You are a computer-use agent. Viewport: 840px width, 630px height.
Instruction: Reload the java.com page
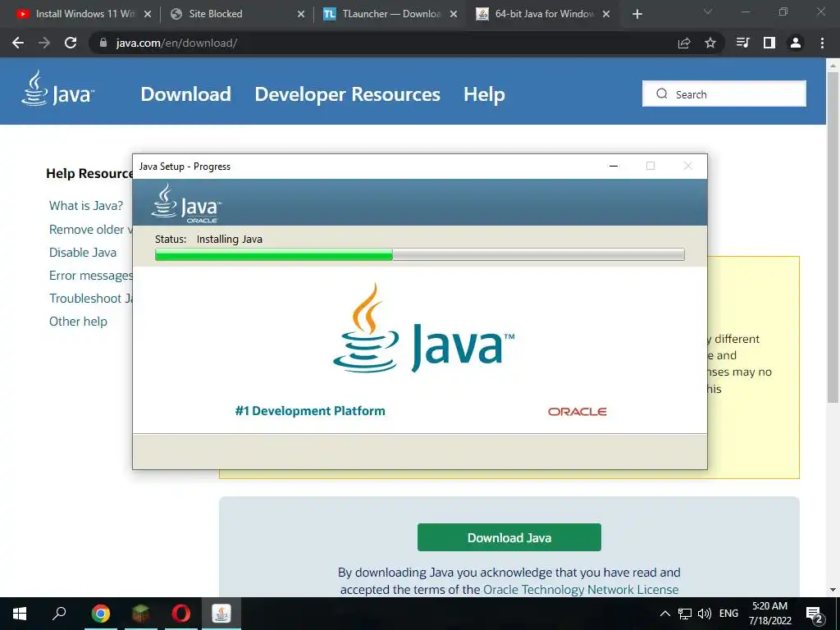coord(71,43)
